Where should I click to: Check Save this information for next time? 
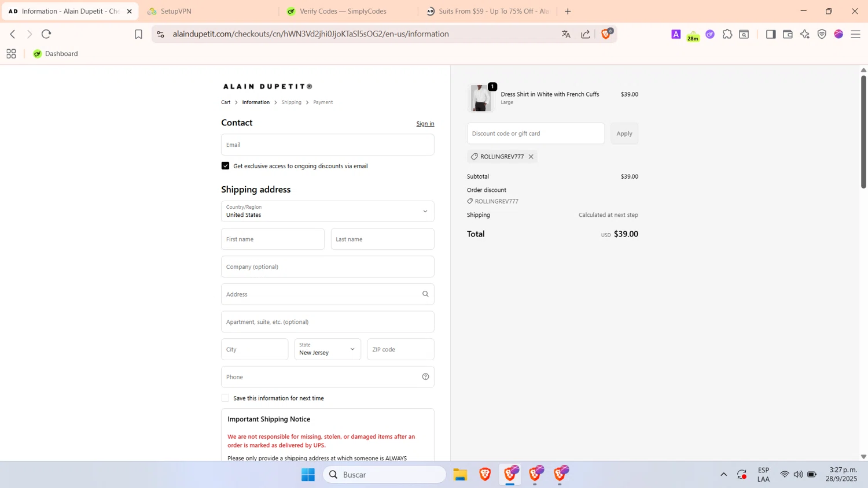click(x=225, y=398)
